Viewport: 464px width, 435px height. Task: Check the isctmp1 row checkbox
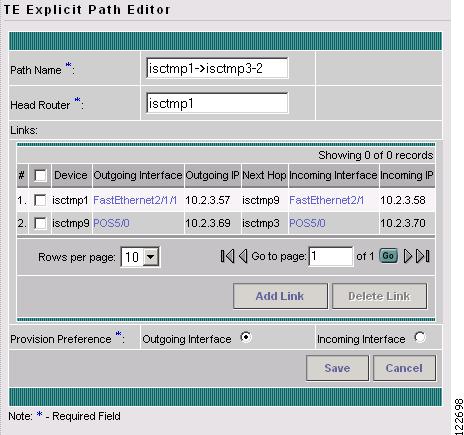[40, 200]
